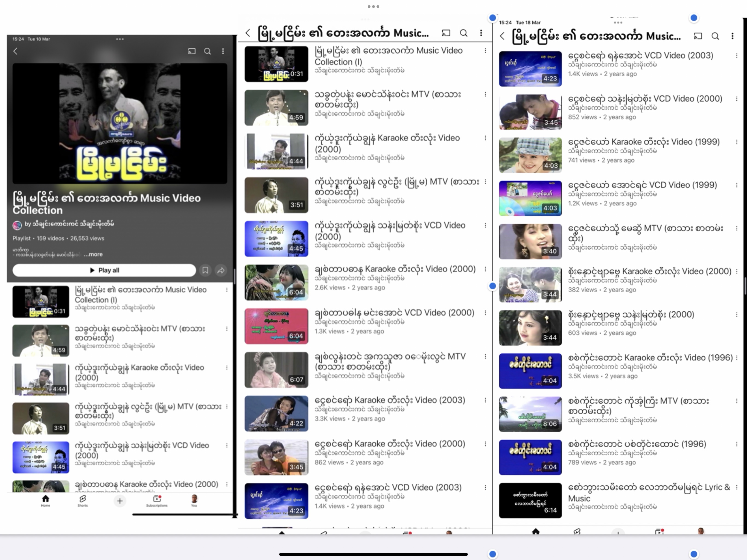The image size is (747, 560).
Task: Go back using left panel back arrow
Action: pyautogui.click(x=16, y=51)
